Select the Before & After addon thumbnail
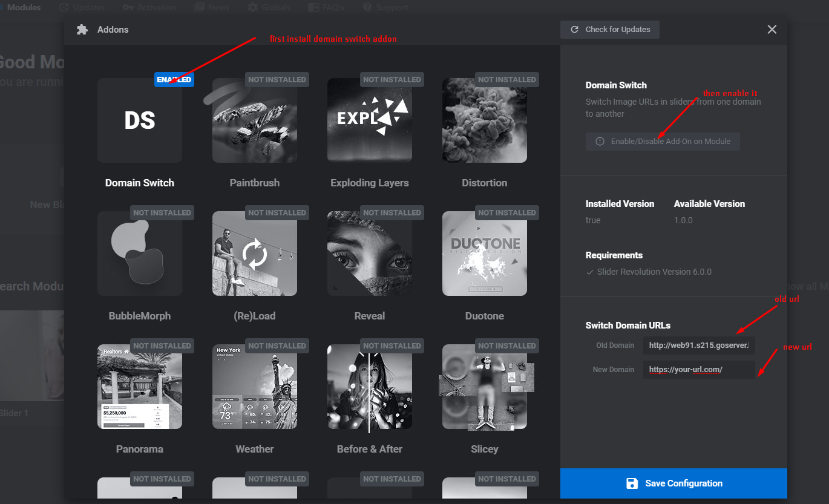Viewport: 829px width, 504px height. 370,387
